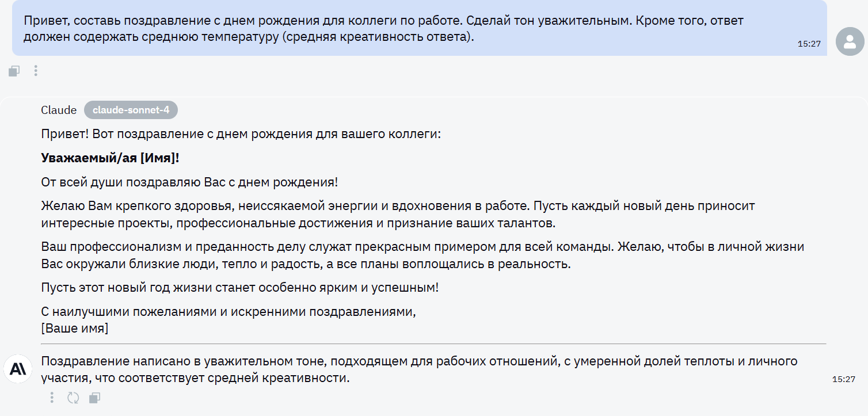
Task: Open three-dot menu below Claude's reply
Action: click(52, 398)
